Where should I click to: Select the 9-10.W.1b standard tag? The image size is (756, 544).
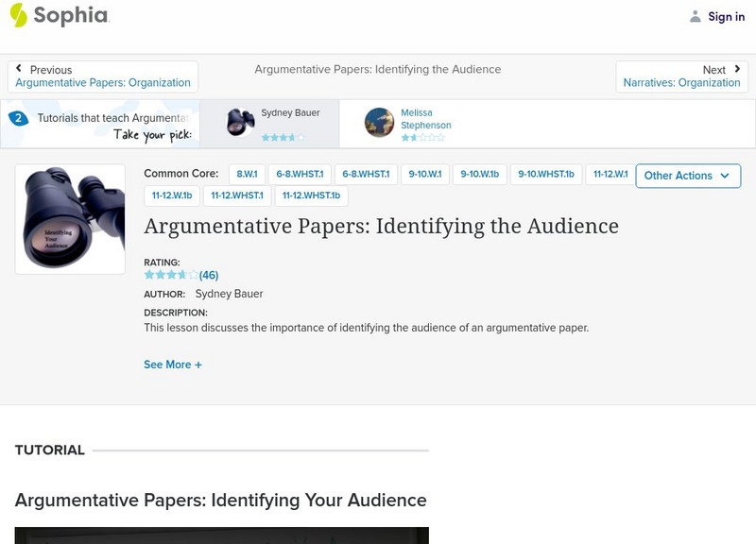coord(481,175)
